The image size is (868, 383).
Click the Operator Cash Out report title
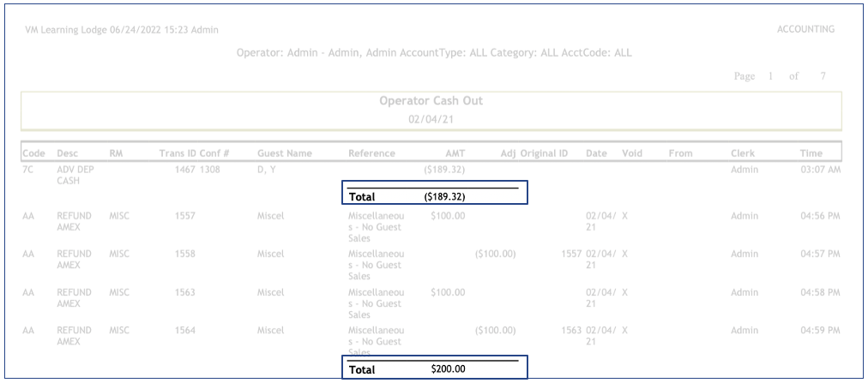coord(431,101)
